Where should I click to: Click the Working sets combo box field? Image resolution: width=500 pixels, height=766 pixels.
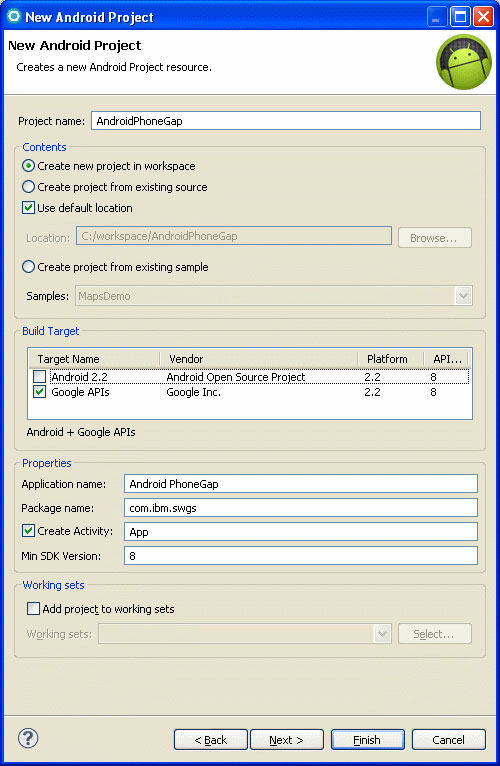coord(245,634)
